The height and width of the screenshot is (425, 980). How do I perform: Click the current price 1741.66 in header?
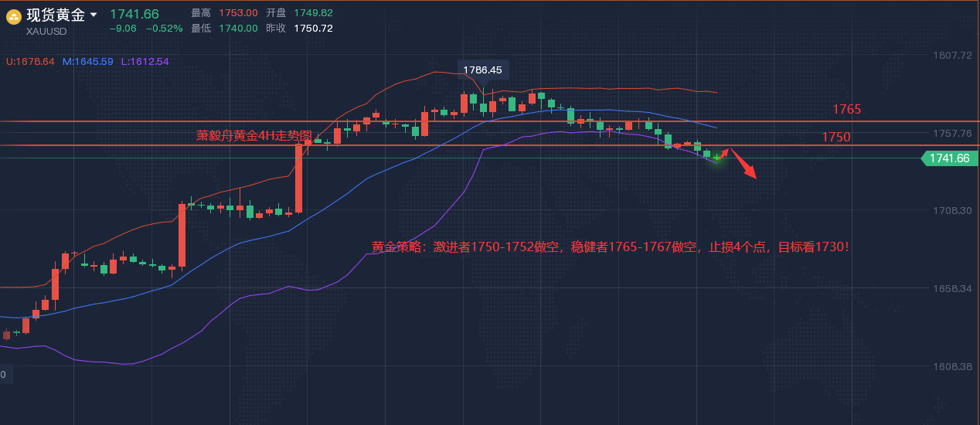[x=134, y=14]
